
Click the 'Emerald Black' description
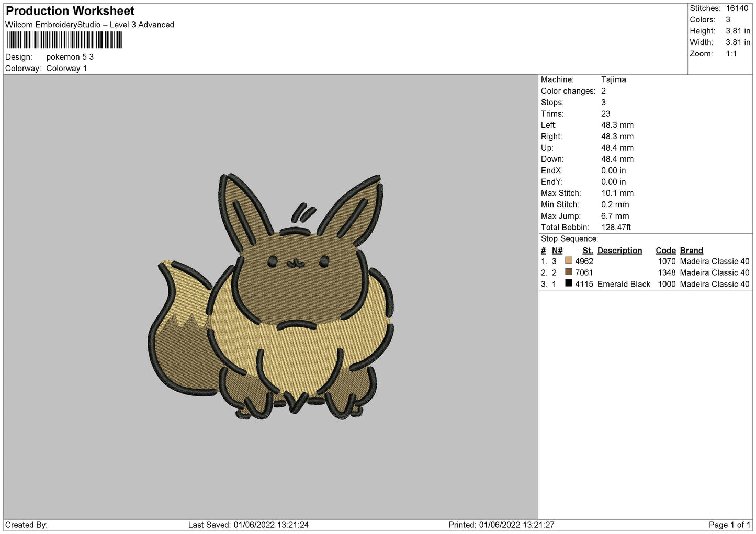pos(624,285)
